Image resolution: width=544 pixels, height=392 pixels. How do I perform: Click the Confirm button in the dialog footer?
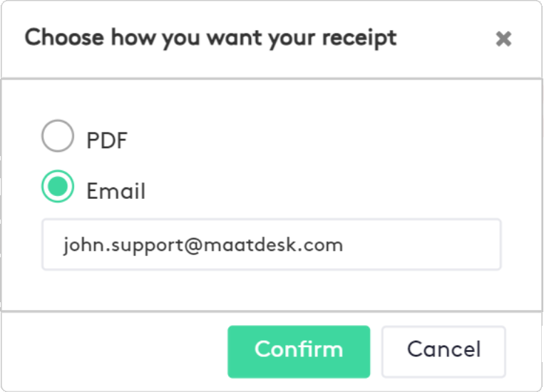coord(299,351)
